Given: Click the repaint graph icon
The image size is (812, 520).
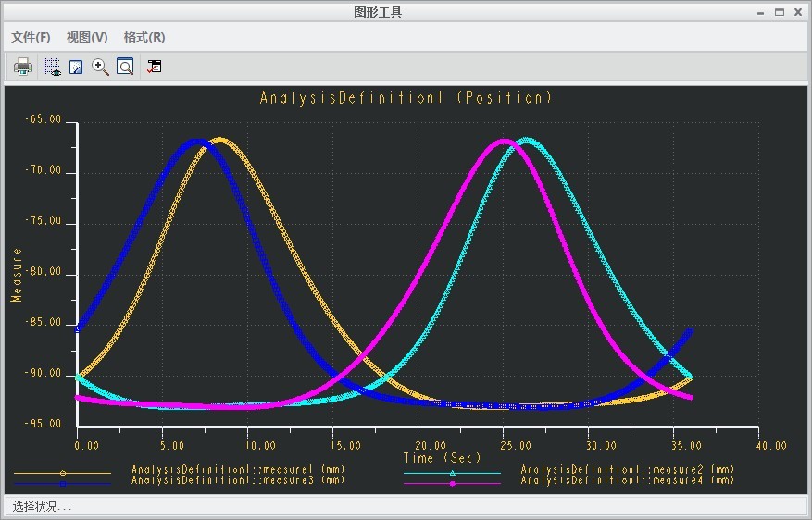Looking at the screenshot, I should [x=77, y=67].
